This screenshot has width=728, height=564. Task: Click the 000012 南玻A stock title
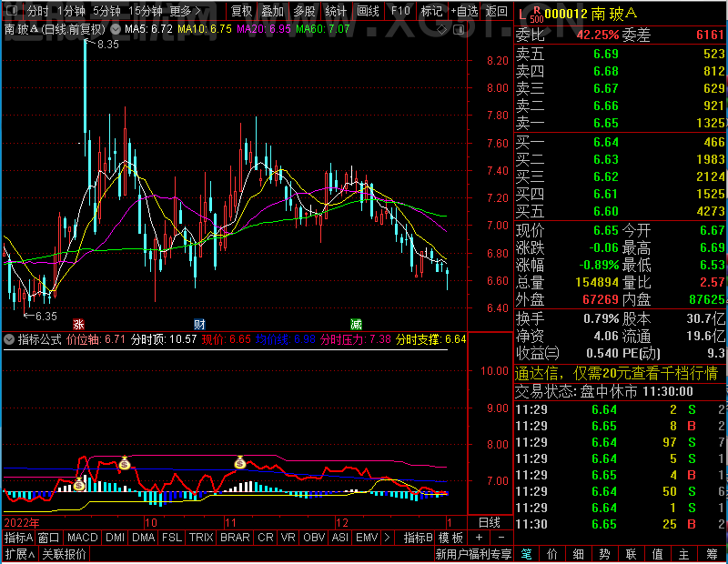pyautogui.click(x=591, y=14)
